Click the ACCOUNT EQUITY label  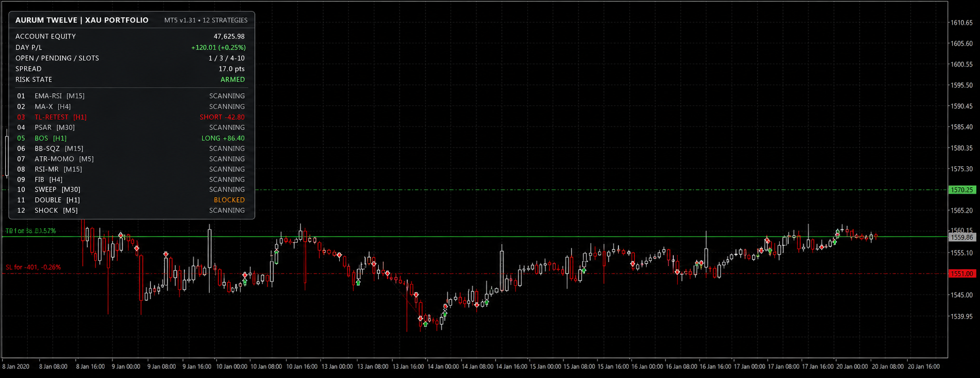tap(46, 36)
